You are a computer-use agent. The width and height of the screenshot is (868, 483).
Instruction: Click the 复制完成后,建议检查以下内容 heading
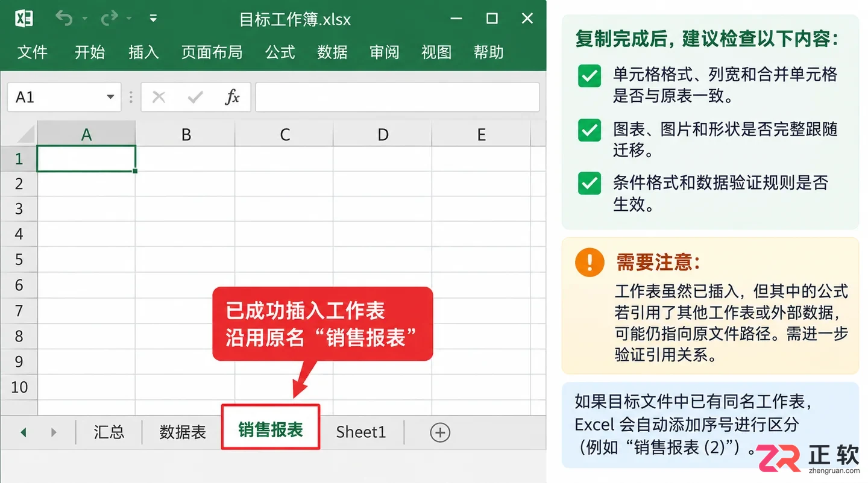click(706, 40)
